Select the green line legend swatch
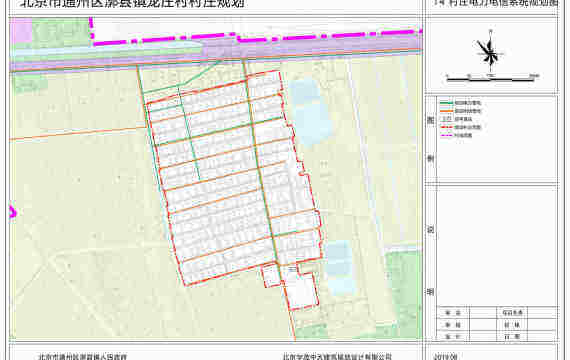This screenshot has width=570, height=360. 446,103
